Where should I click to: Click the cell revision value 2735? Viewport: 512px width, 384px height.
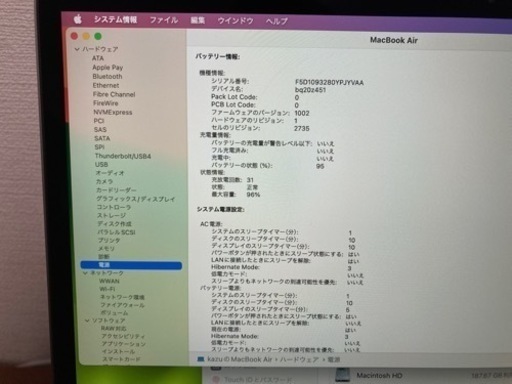coord(302,129)
